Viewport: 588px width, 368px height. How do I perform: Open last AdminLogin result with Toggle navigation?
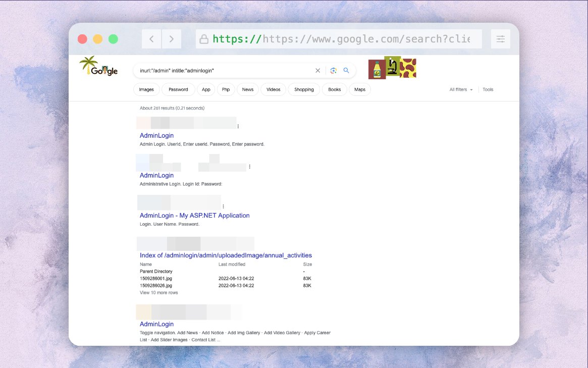(157, 324)
